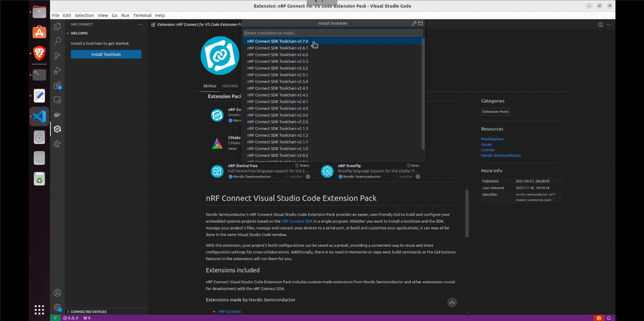The width and height of the screenshot is (644, 321).
Task: Open the nRF Kconfig tree view icon
Action: coord(57,144)
